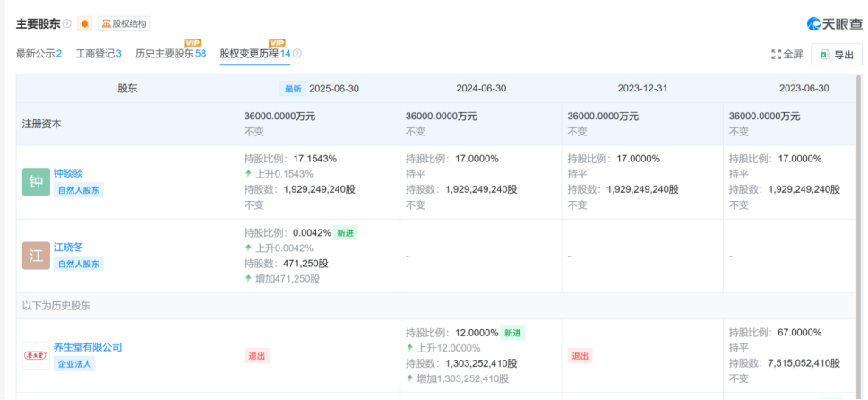Select the 股权变更历程 tab
Screen dimensions: 868x400
(x=254, y=54)
